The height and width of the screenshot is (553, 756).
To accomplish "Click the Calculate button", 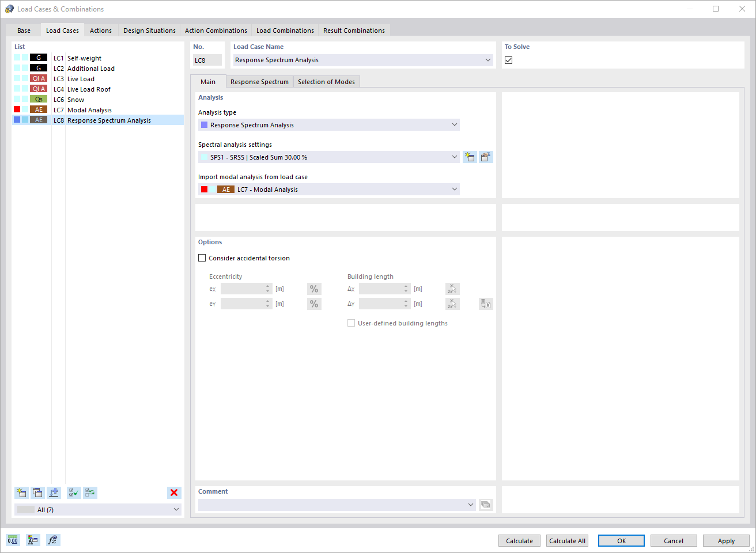I will [x=519, y=541].
